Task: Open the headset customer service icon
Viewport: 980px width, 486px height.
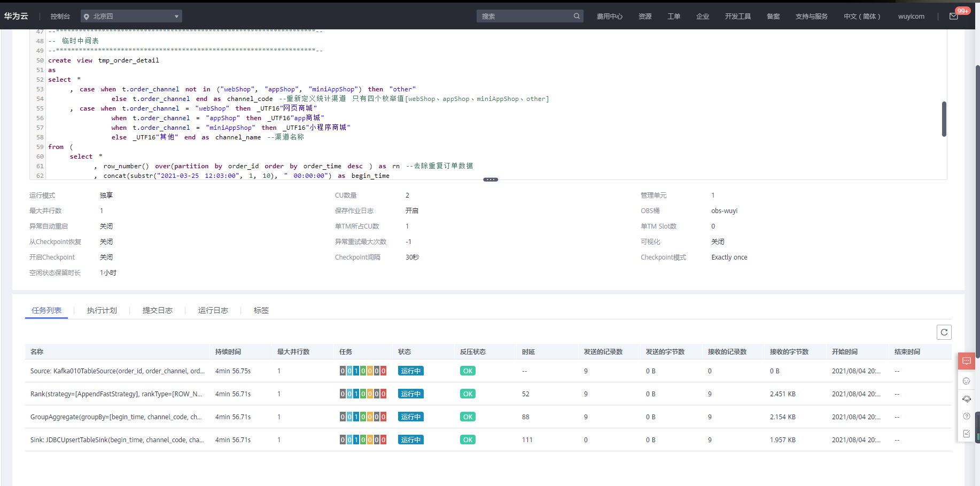Action: tap(966, 399)
